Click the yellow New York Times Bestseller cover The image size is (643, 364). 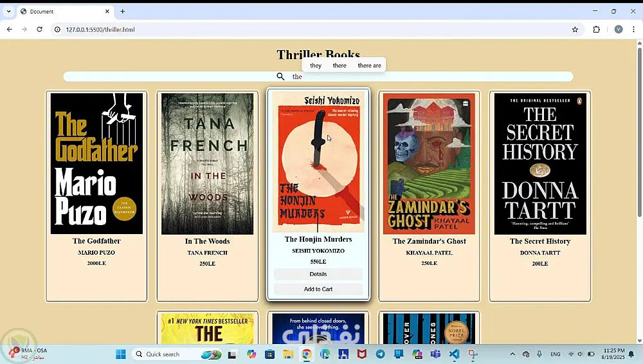point(208,329)
